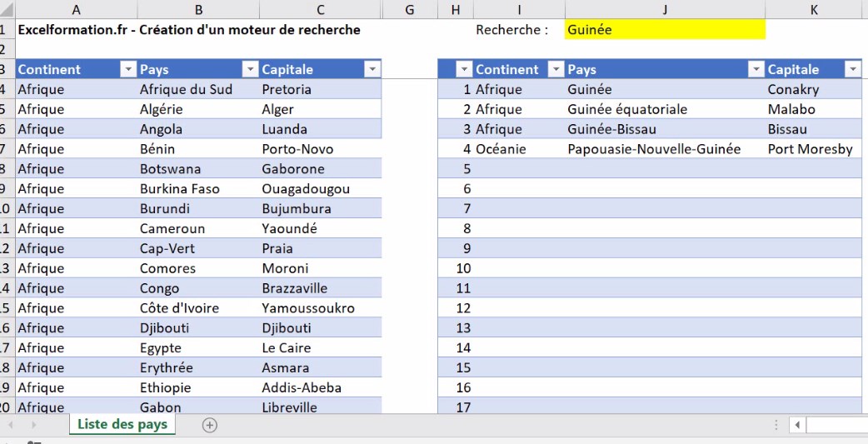Select the cell 'Addis-Abeba'
This screenshot has width=868, height=444.
pos(321,388)
